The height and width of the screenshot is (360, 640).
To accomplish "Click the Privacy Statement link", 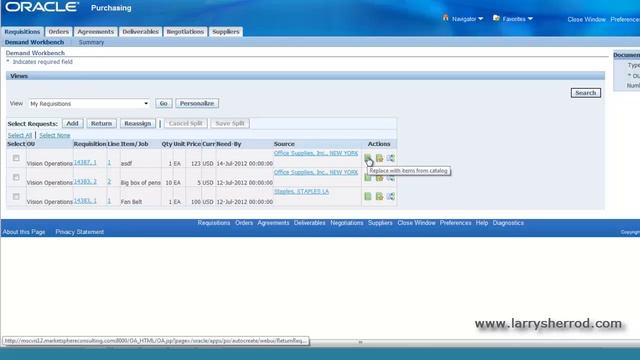I will pyautogui.click(x=80, y=232).
